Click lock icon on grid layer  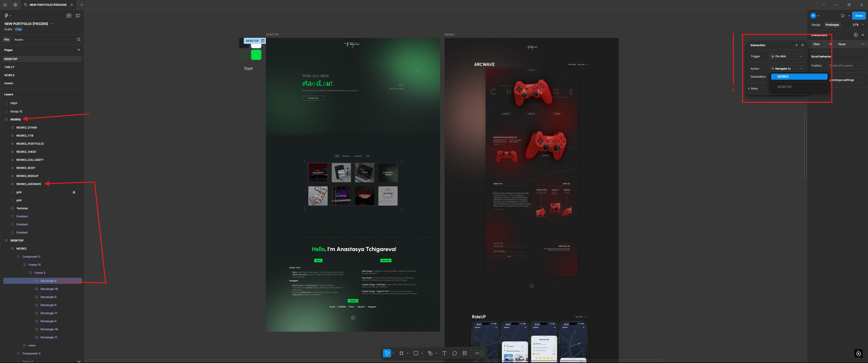point(74,192)
